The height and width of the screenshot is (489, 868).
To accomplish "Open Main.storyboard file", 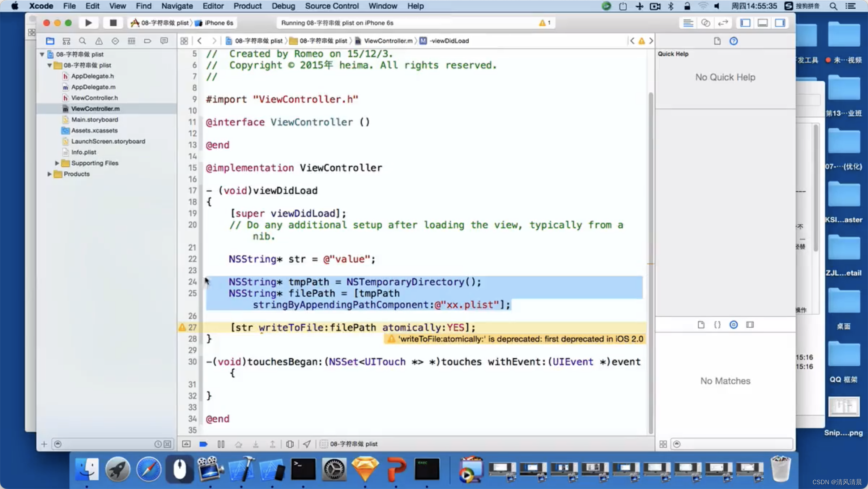I will (x=94, y=119).
